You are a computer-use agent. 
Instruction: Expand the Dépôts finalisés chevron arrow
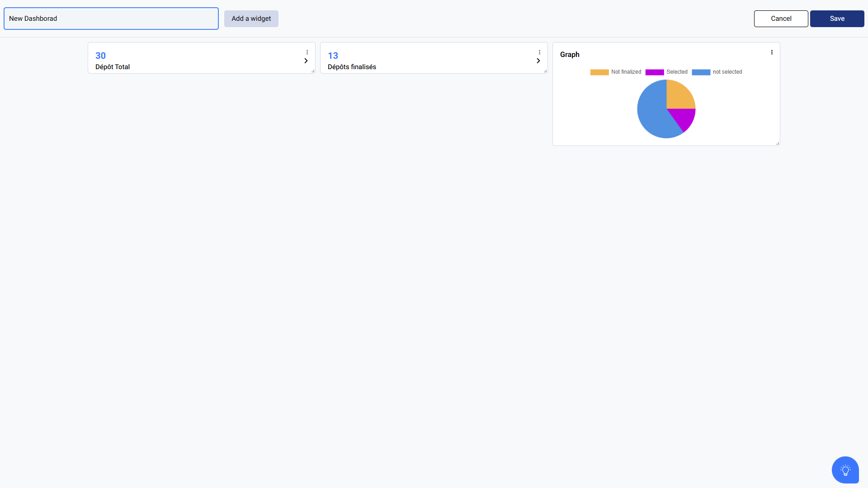point(538,61)
